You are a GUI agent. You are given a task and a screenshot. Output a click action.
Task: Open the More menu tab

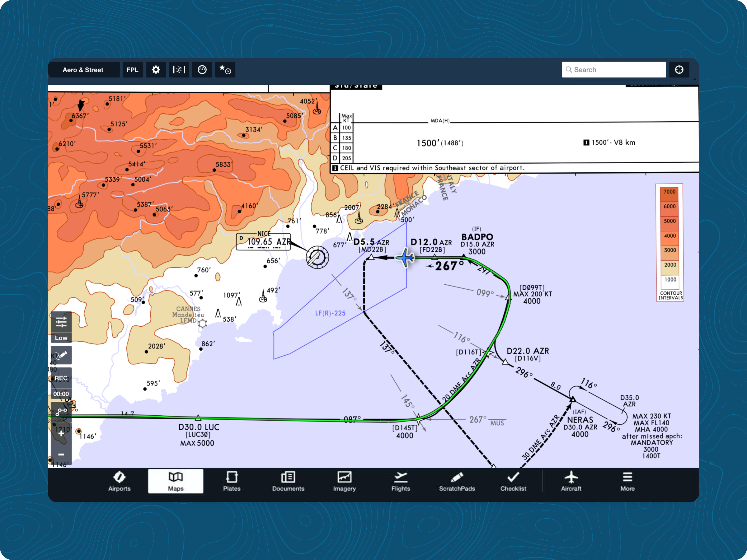pyautogui.click(x=627, y=481)
